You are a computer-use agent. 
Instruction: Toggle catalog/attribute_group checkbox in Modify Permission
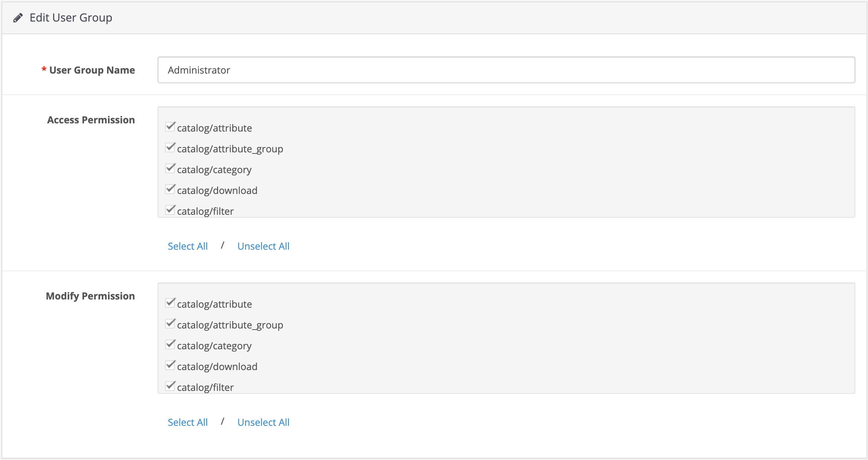(x=170, y=324)
